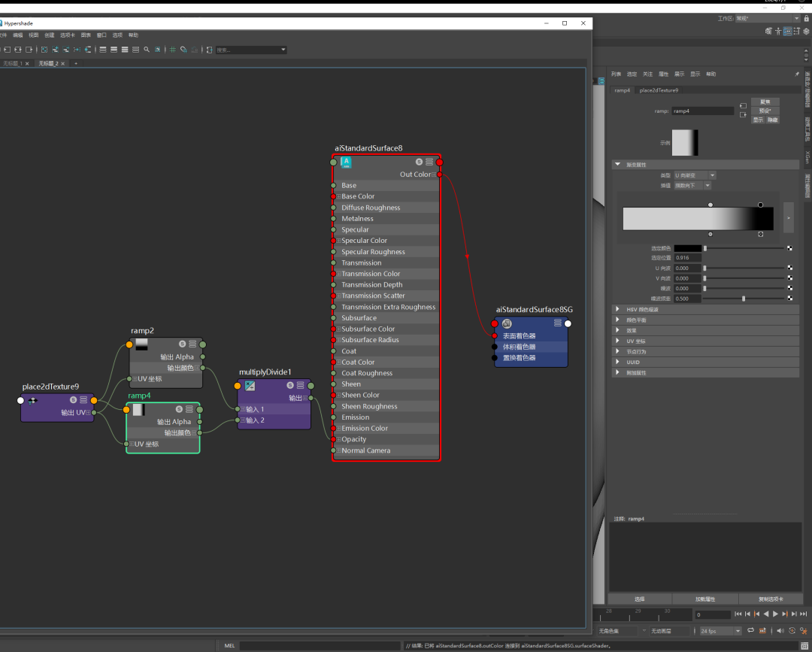812x652 pixels.
Task: Expand the HSV color noise section
Action: (617, 309)
